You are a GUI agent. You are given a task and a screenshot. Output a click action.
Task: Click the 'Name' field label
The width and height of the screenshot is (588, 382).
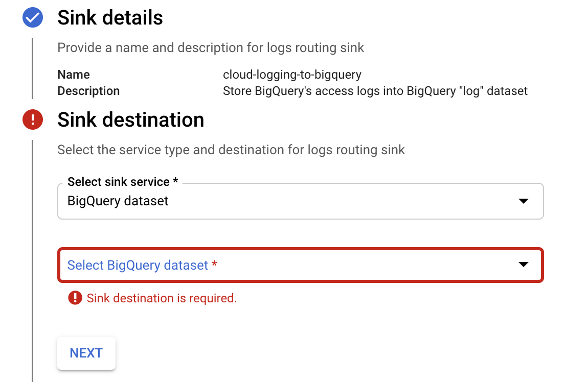click(x=74, y=75)
